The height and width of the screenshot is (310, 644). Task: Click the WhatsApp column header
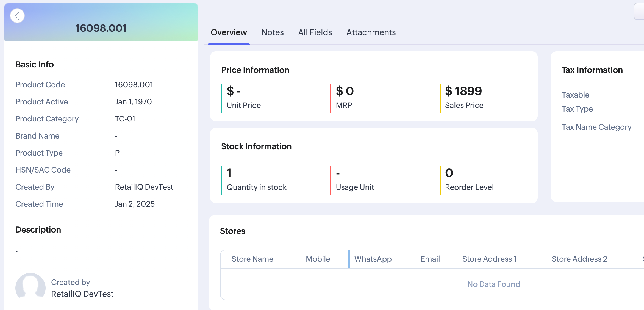[x=373, y=259]
